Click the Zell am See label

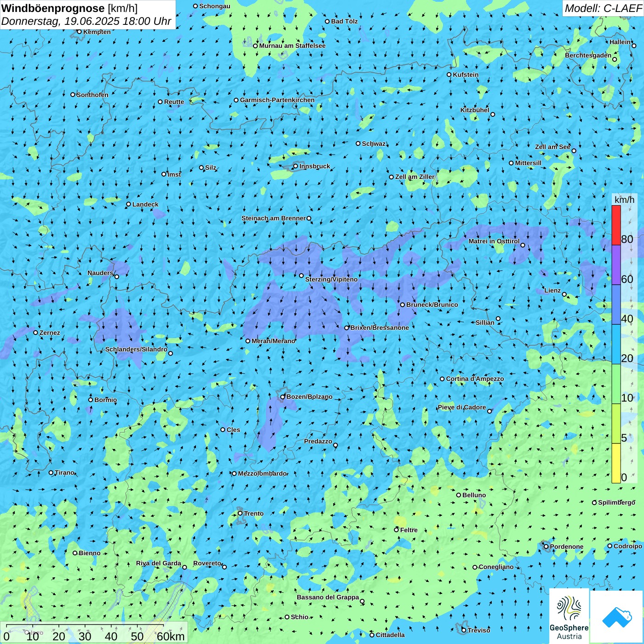coord(552,147)
